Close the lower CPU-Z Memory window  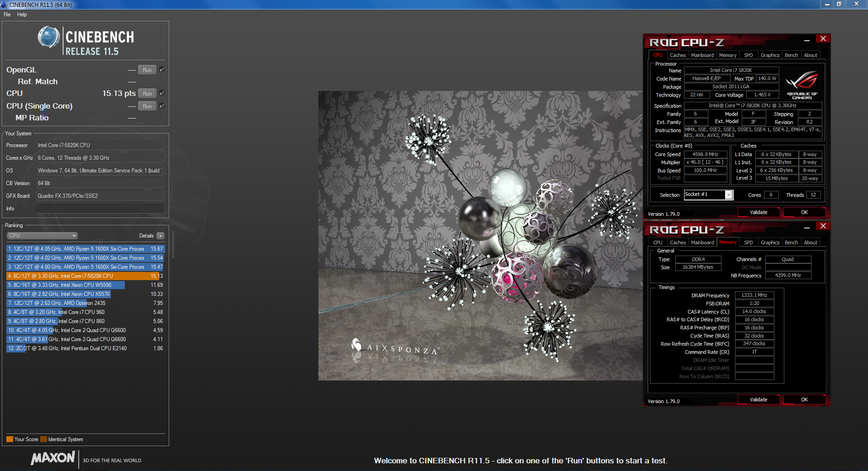[823, 226]
